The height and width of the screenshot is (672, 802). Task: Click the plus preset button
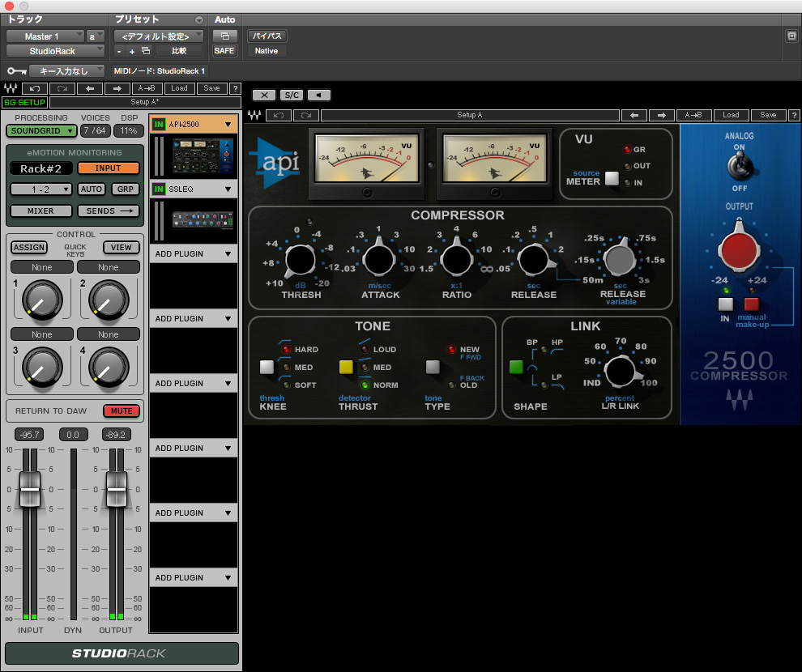(x=132, y=51)
